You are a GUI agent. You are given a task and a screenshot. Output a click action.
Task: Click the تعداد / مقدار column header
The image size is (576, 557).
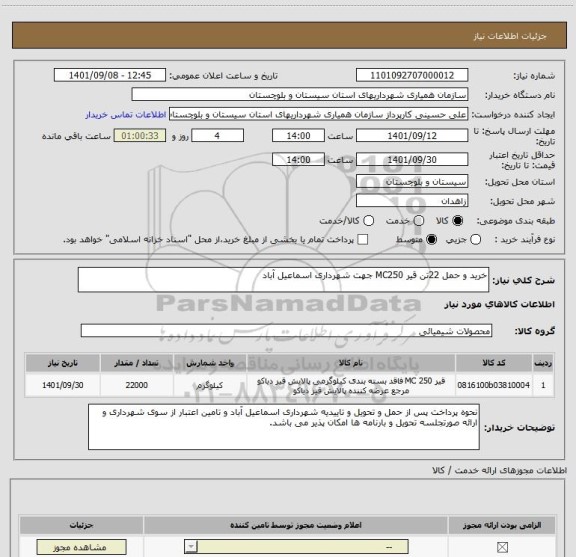137,363
